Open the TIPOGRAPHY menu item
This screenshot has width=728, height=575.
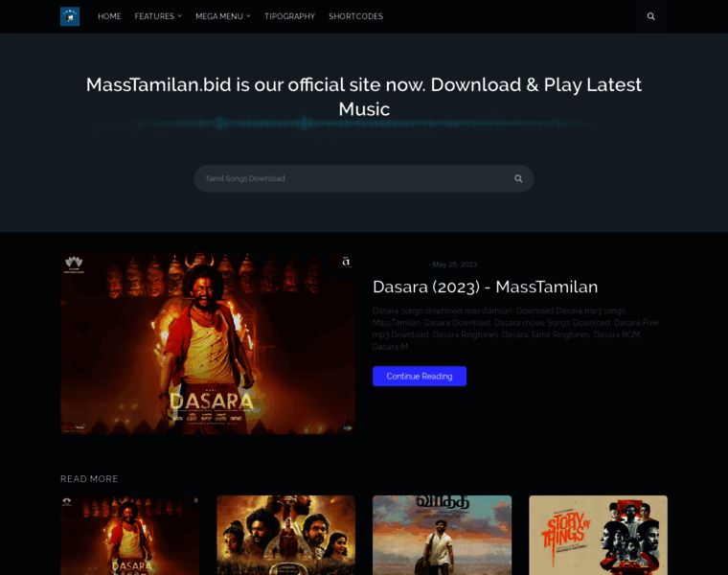pos(289,16)
